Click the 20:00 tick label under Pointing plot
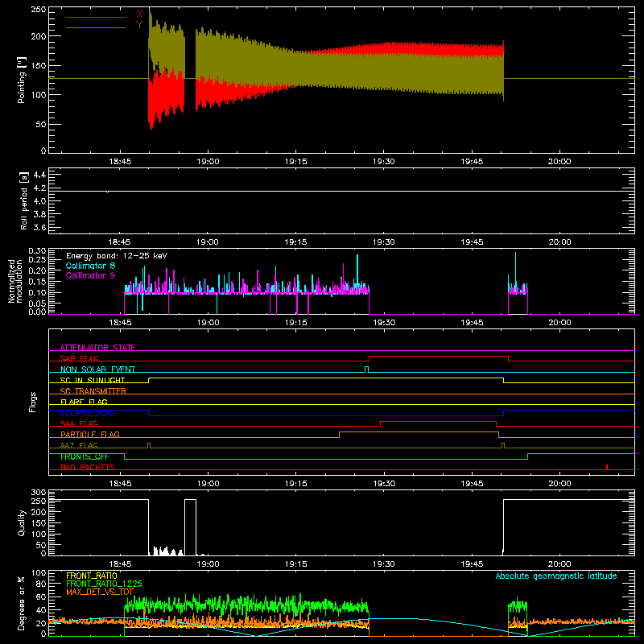The height and width of the screenshot is (644, 644). (559, 162)
